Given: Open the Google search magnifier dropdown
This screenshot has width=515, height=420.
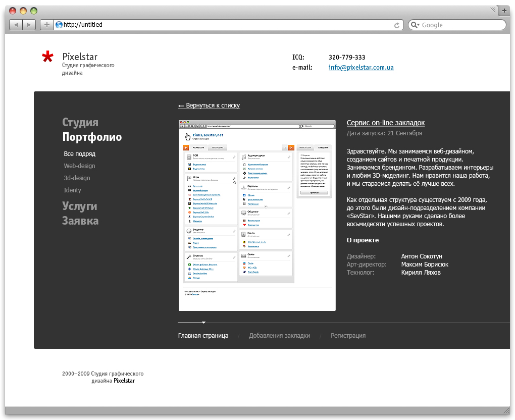Looking at the screenshot, I should coord(415,25).
